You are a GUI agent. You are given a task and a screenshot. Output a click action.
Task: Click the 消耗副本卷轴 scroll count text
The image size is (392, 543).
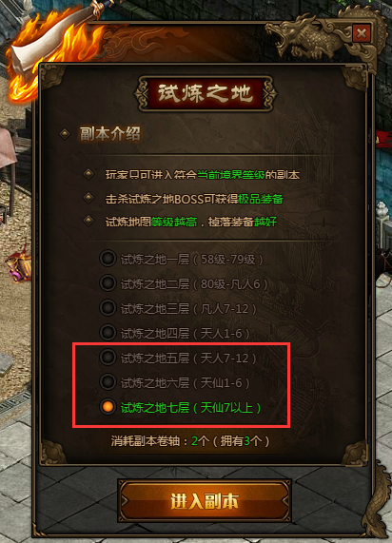click(190, 441)
